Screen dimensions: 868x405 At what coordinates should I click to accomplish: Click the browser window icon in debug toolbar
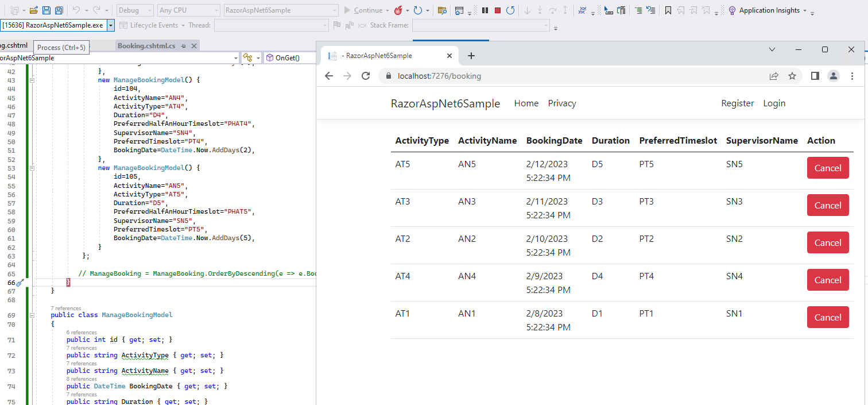459,10
